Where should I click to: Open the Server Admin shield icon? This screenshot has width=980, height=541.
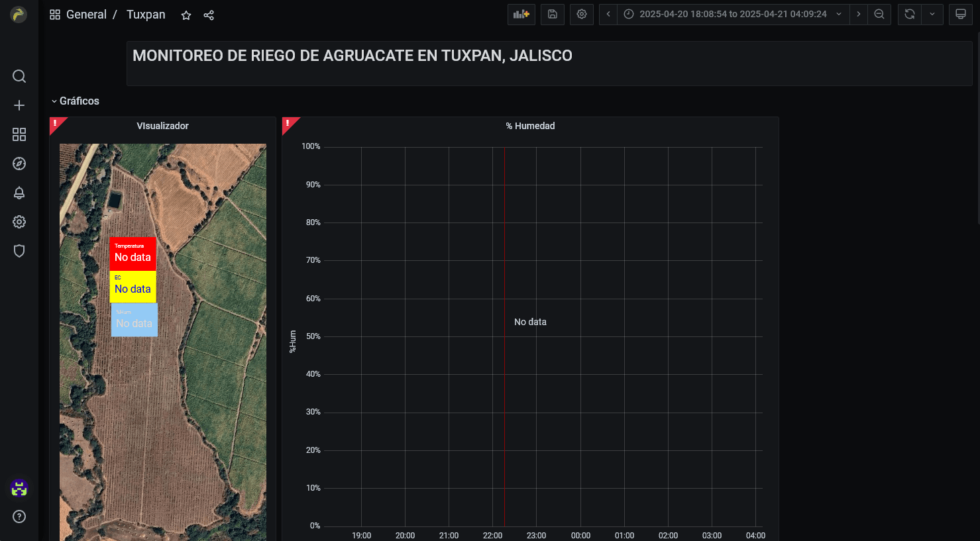tap(19, 251)
